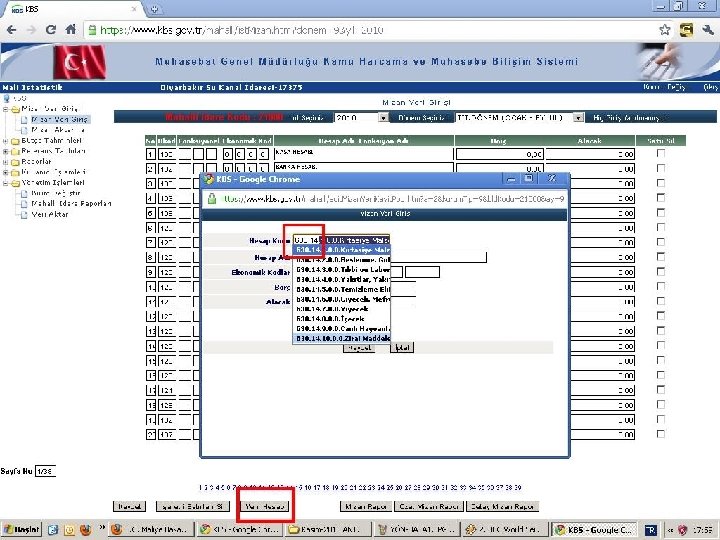The image size is (720, 540).
Task: Tick the Satır Sil checkbox for row 4
Action: point(661,198)
